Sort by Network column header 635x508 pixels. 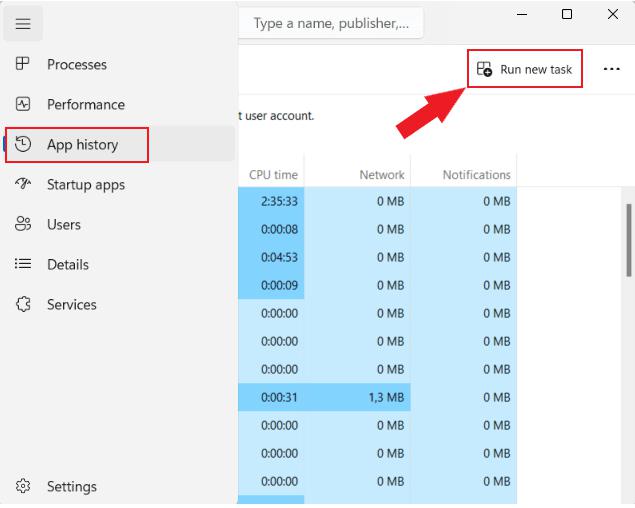(381, 175)
